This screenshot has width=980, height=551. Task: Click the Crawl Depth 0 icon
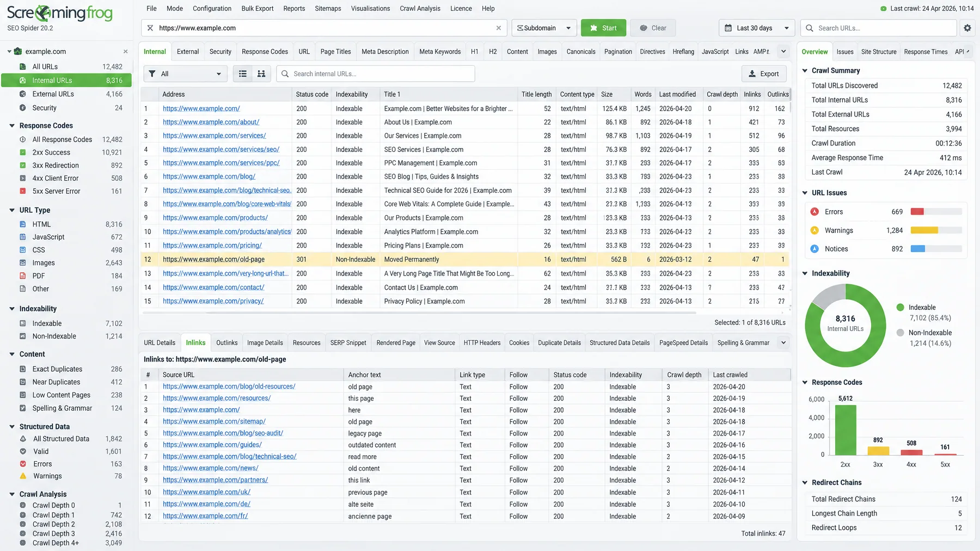pyautogui.click(x=23, y=505)
